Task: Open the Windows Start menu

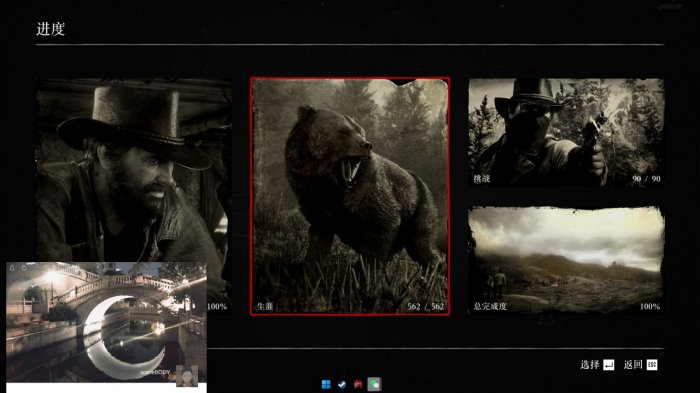Action: pyautogui.click(x=326, y=385)
